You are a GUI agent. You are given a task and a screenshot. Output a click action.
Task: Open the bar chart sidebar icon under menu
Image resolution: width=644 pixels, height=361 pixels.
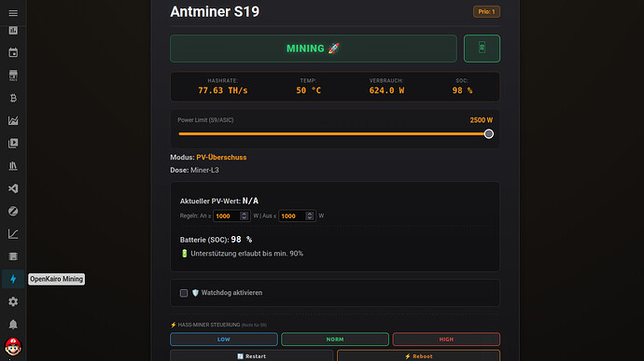(13, 31)
